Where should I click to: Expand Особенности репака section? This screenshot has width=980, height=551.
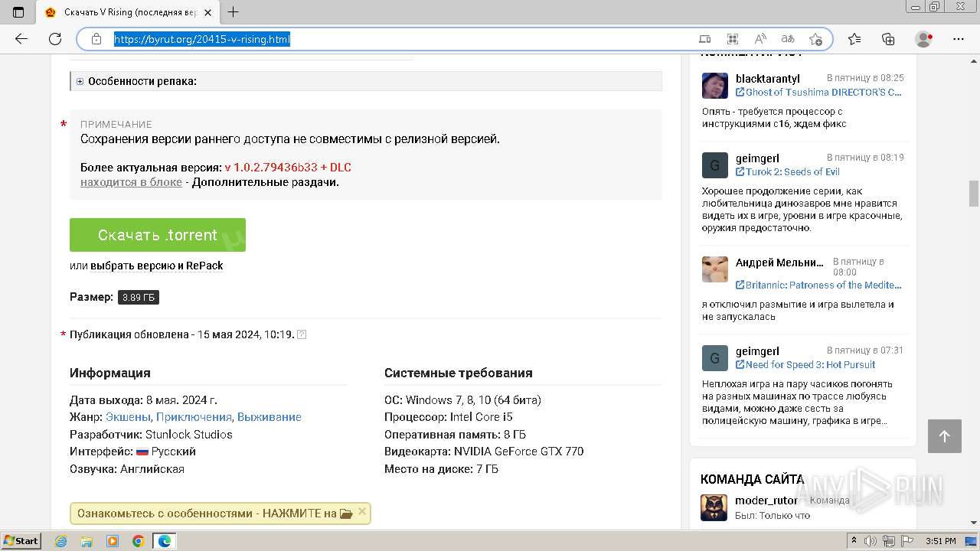pos(366,81)
